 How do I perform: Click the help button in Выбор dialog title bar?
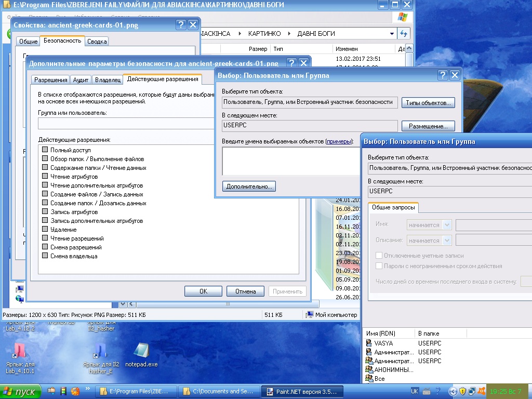tap(443, 76)
